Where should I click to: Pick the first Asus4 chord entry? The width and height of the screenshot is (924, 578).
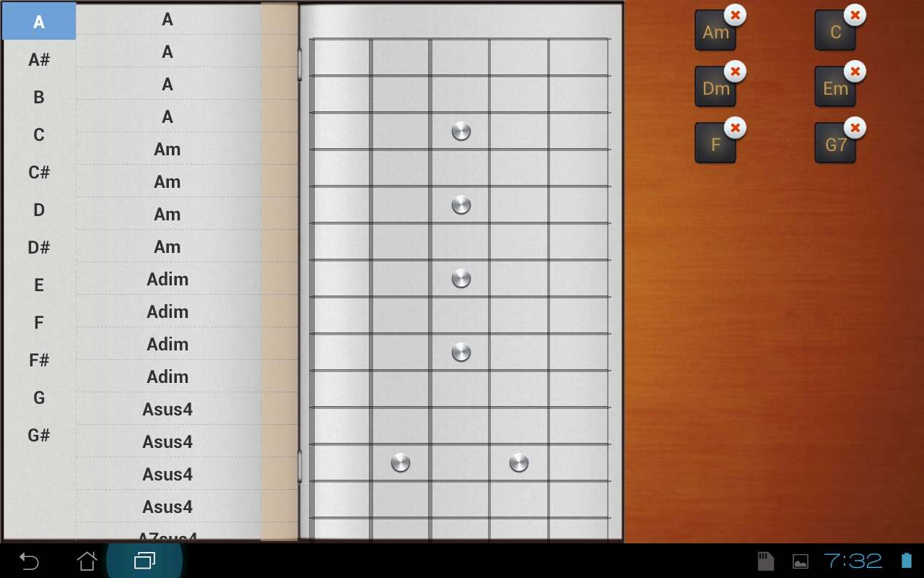(167, 409)
